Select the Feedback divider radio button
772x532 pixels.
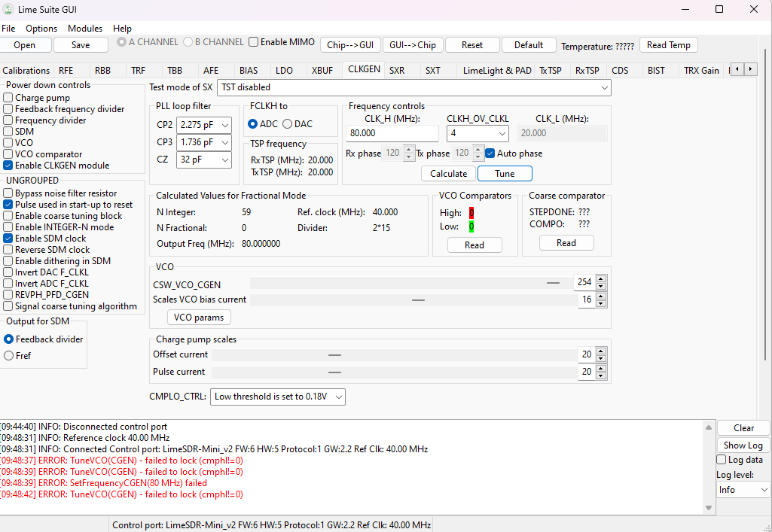[8, 339]
